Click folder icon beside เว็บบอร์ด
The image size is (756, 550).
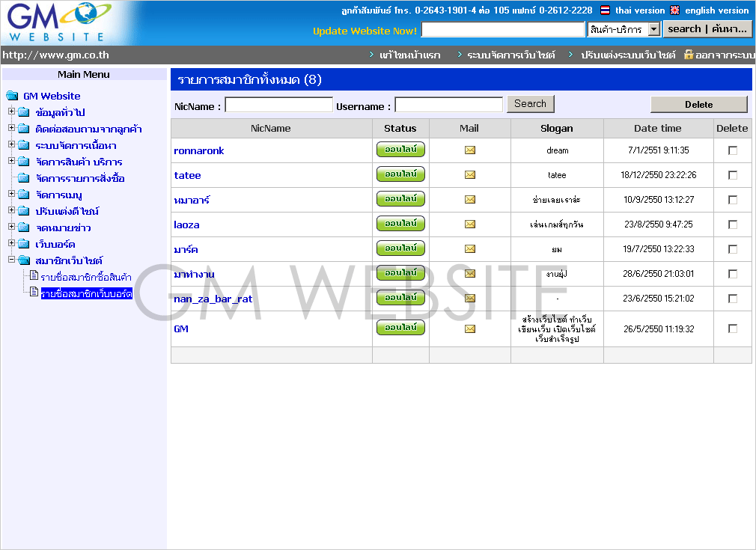24,244
